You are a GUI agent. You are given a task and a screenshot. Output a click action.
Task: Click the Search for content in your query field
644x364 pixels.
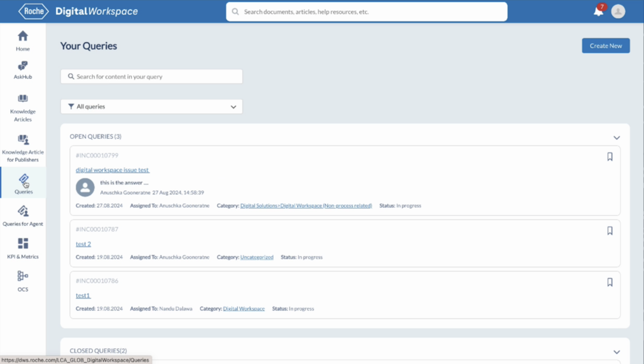point(151,77)
